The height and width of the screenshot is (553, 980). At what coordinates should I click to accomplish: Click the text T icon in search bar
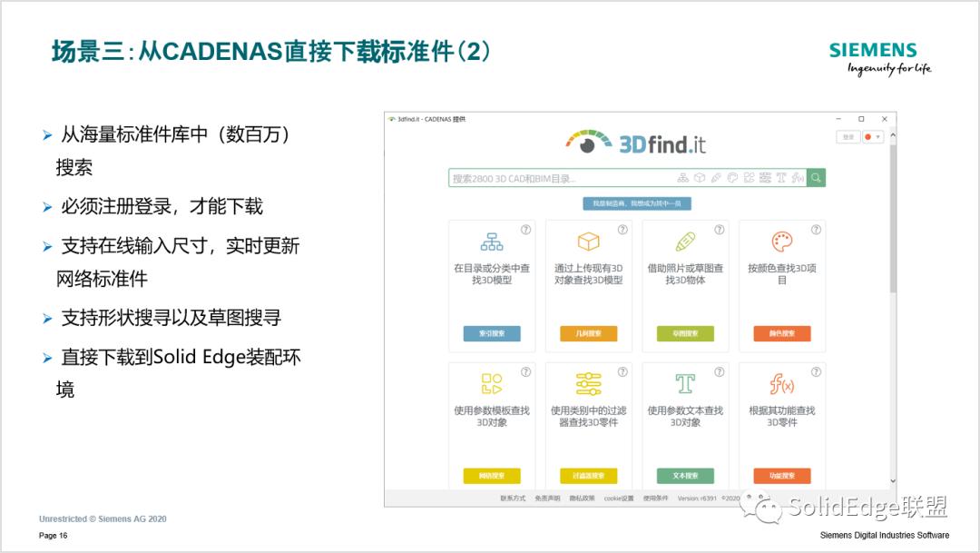tap(781, 178)
